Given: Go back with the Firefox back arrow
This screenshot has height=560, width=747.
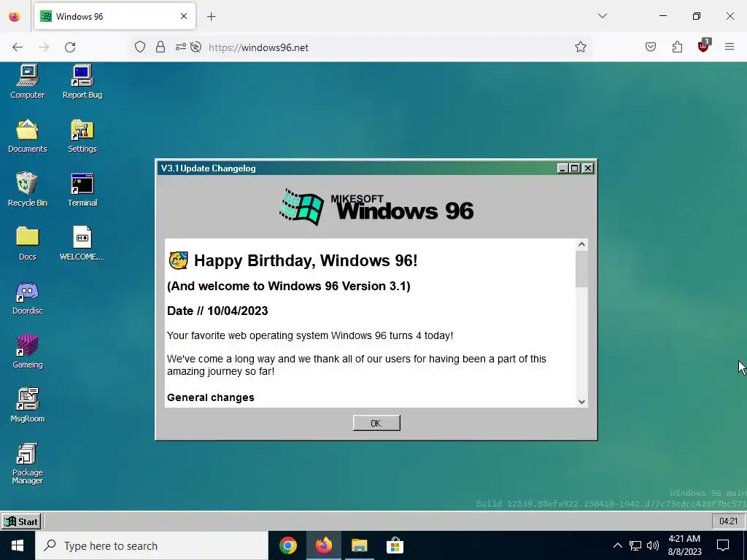Looking at the screenshot, I should click(x=18, y=47).
